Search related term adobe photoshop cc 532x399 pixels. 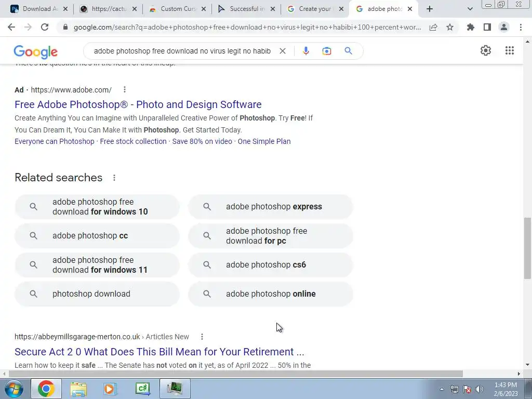(x=97, y=236)
